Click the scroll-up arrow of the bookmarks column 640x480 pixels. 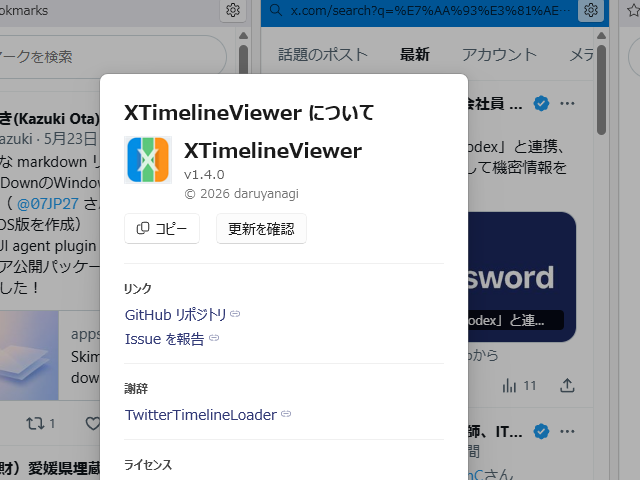tap(243, 36)
